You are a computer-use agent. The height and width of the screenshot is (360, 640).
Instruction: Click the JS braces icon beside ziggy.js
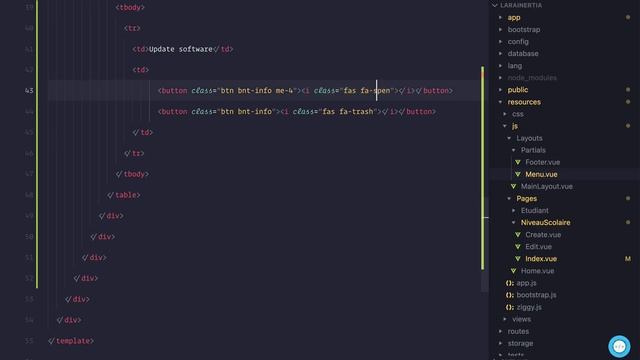click(x=509, y=307)
